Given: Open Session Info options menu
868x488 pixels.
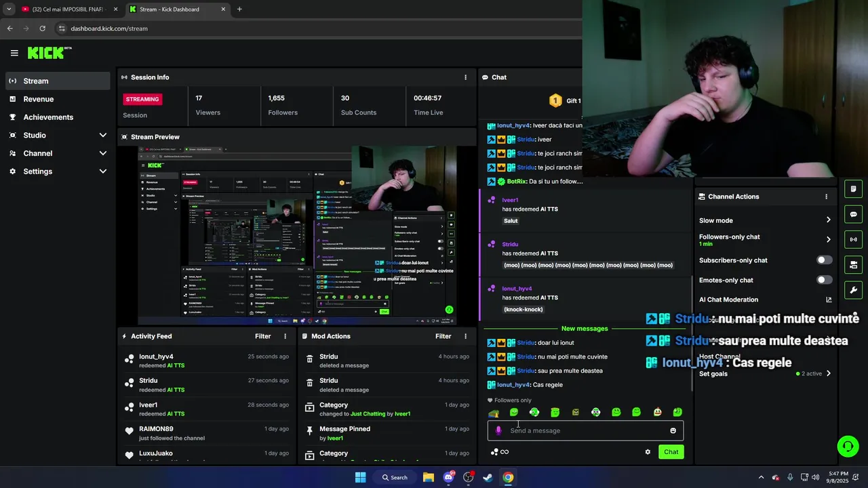Looking at the screenshot, I should (x=465, y=77).
